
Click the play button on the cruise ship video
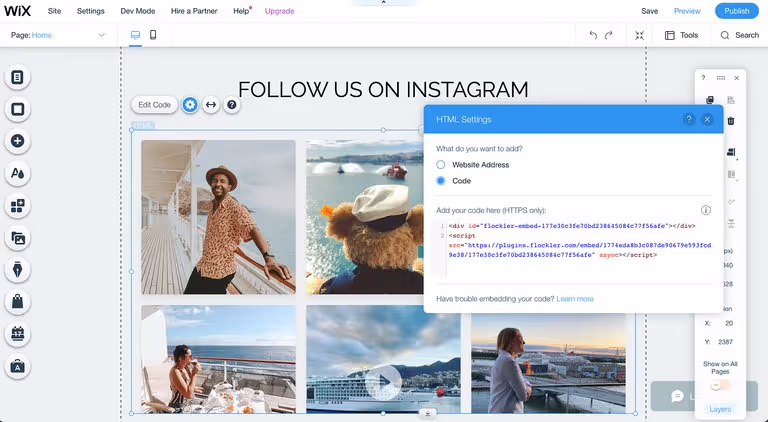click(x=383, y=382)
